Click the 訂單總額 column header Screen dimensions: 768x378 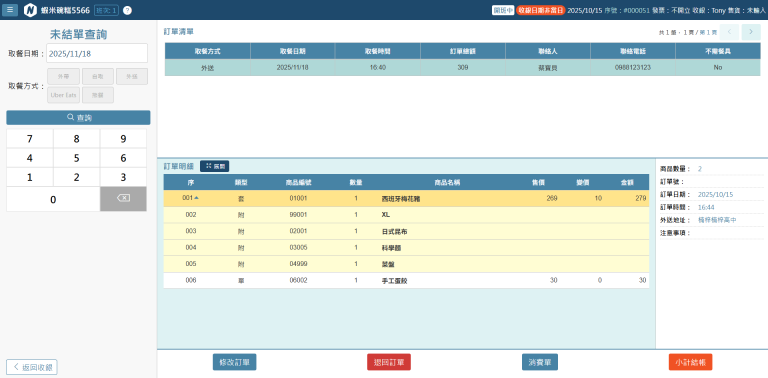click(463, 51)
